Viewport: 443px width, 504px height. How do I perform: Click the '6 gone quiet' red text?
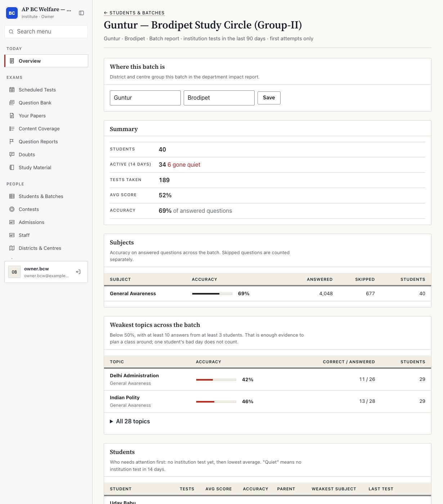click(184, 165)
